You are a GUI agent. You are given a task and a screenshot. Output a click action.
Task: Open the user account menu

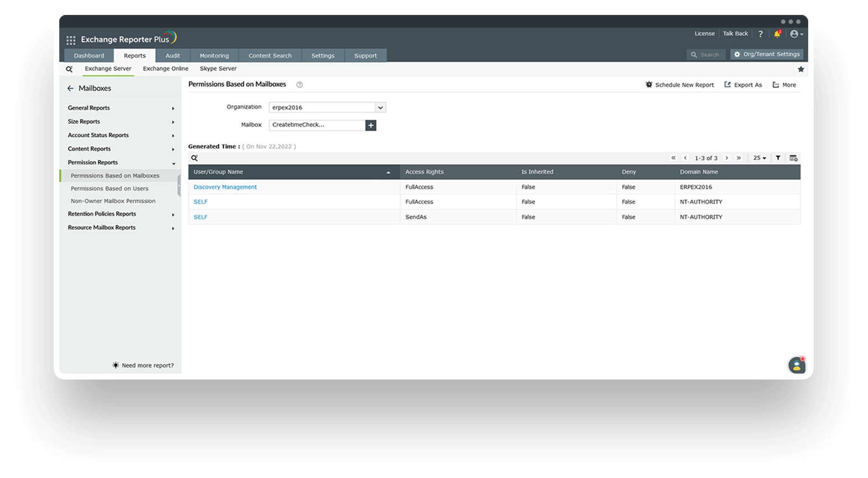click(796, 34)
